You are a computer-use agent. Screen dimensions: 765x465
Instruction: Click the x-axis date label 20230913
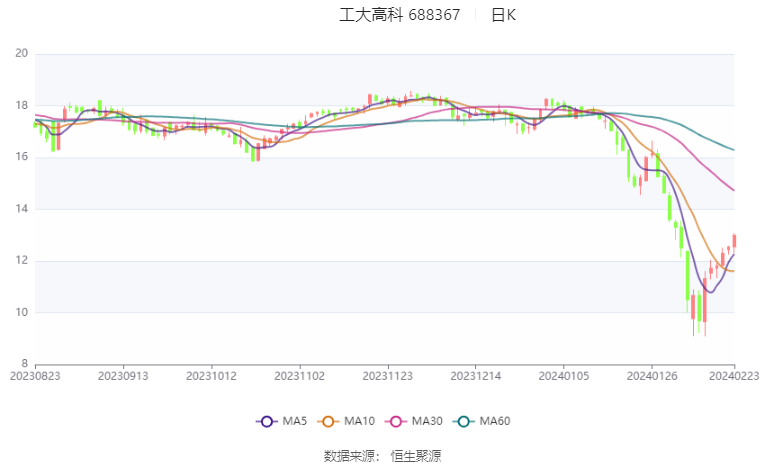pos(123,376)
